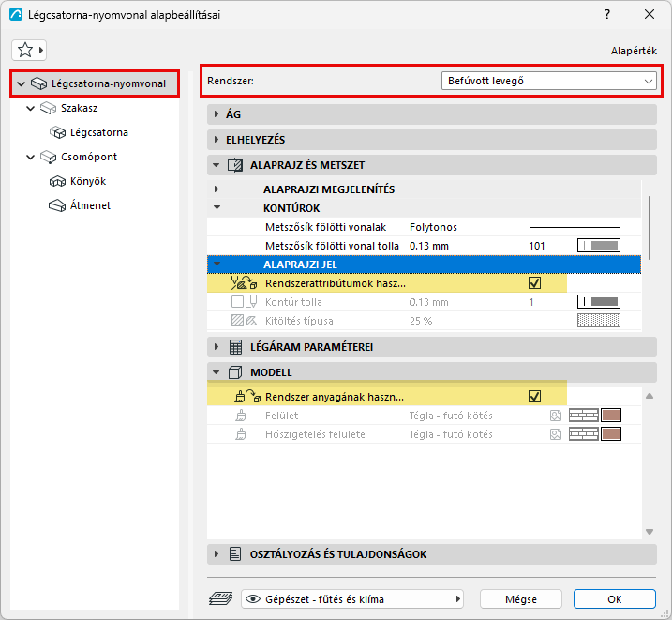Click the Modell cube icon
The height and width of the screenshot is (620, 672).
[x=235, y=372]
